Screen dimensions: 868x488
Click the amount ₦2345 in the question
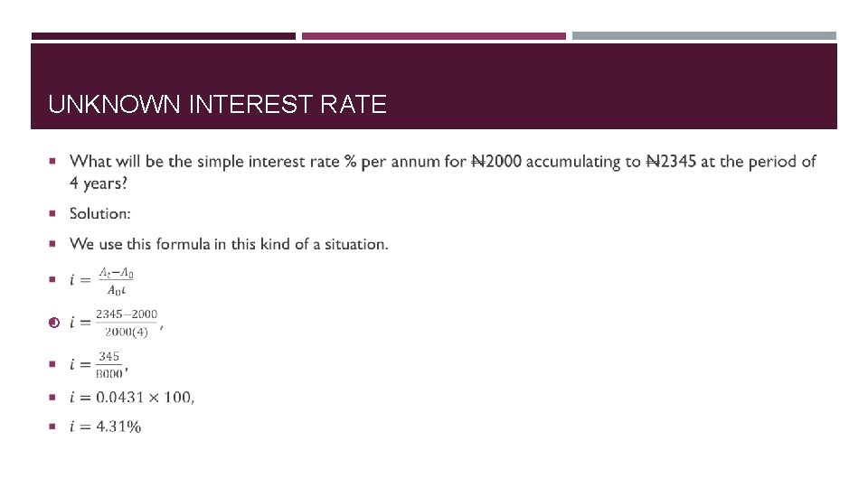(670, 162)
